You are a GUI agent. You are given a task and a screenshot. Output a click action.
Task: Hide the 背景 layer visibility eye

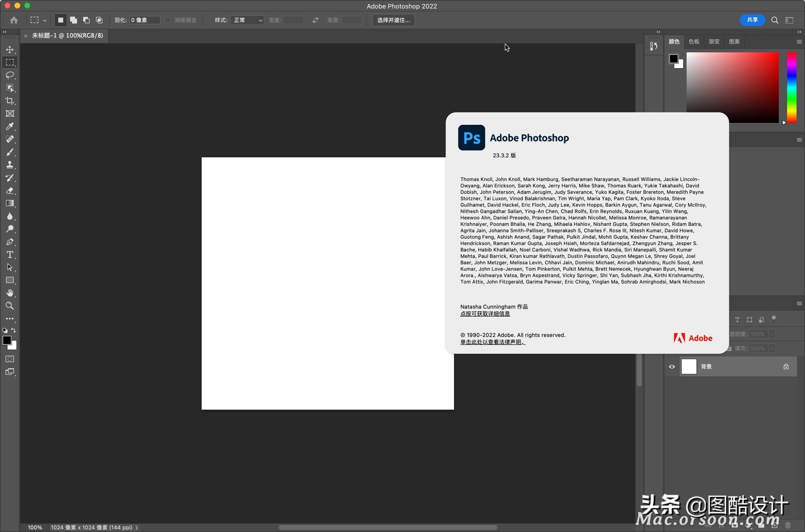[671, 366]
